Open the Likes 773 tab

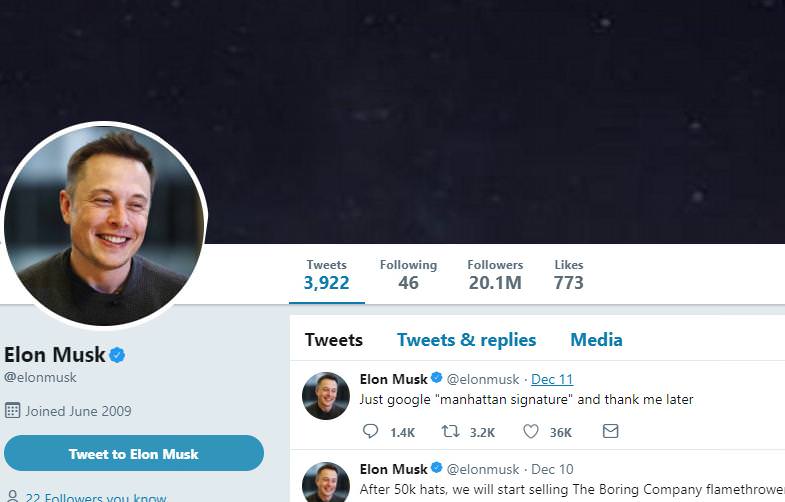[569, 275]
